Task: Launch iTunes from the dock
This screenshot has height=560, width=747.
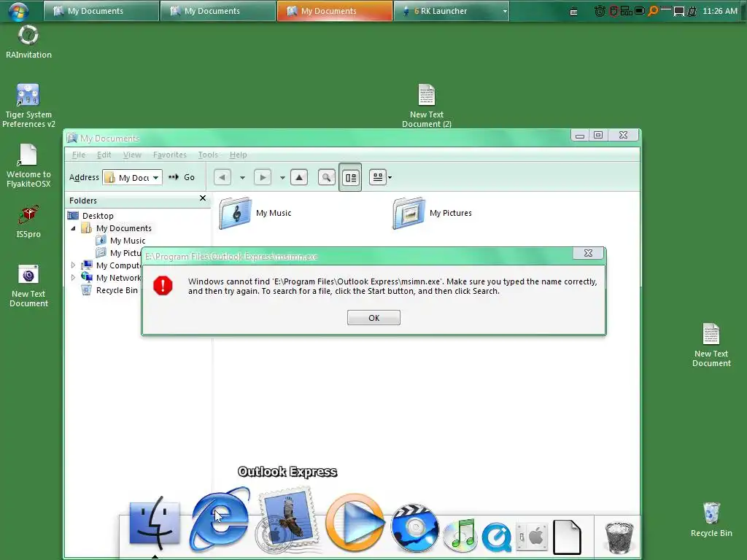Action: 460,535
